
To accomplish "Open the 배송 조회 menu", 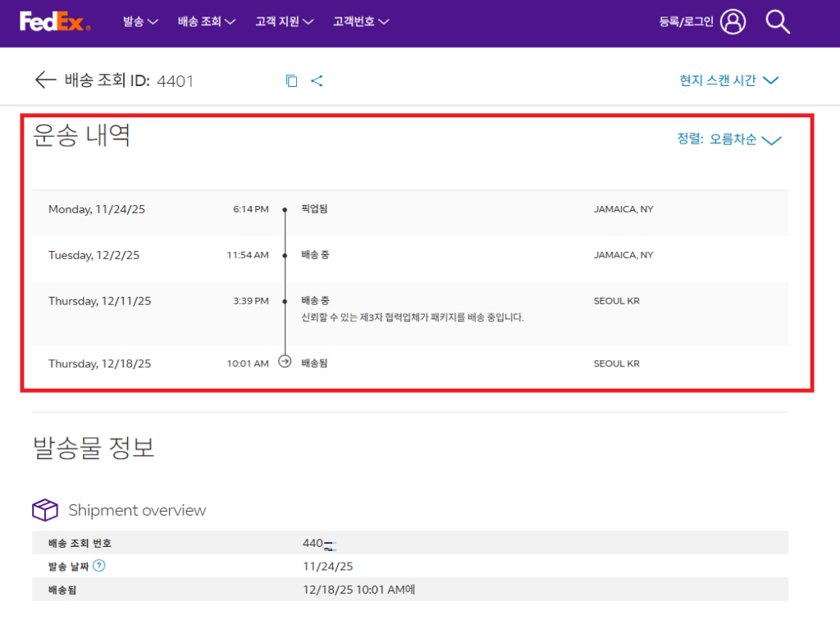I will [x=207, y=22].
